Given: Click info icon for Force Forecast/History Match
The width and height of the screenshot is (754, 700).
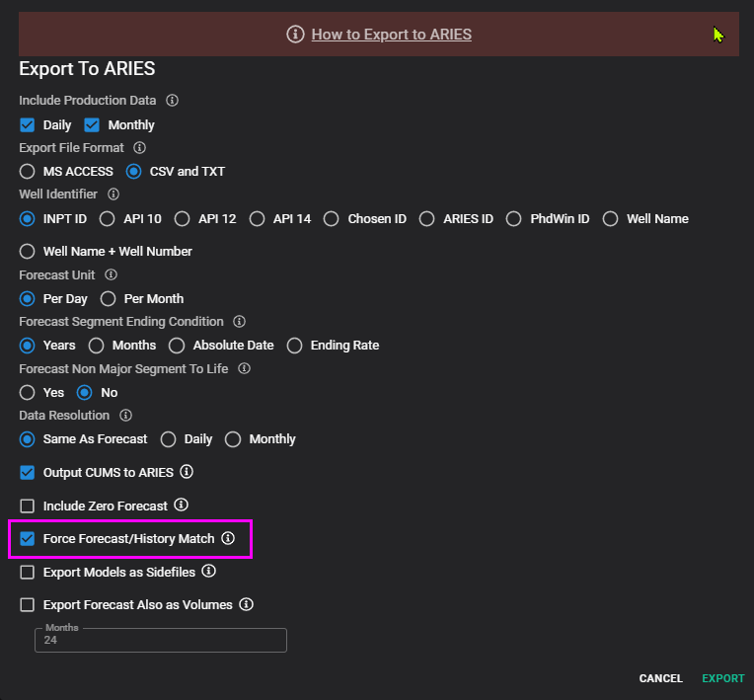Looking at the screenshot, I should pos(228,539).
